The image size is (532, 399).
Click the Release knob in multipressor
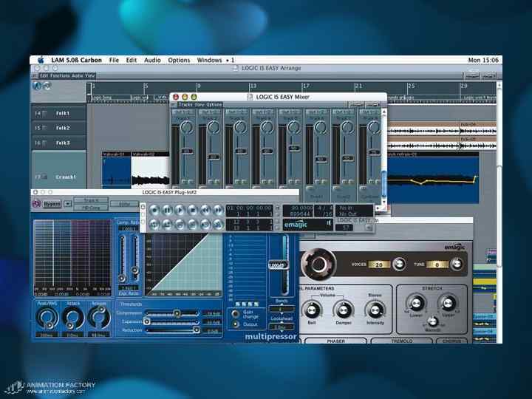tap(99, 317)
